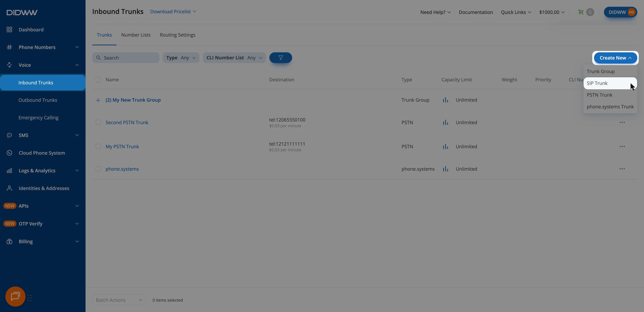Viewport: 644px width, 312px height.
Task: Open the Dashboard grid icon
Action: tap(9, 30)
